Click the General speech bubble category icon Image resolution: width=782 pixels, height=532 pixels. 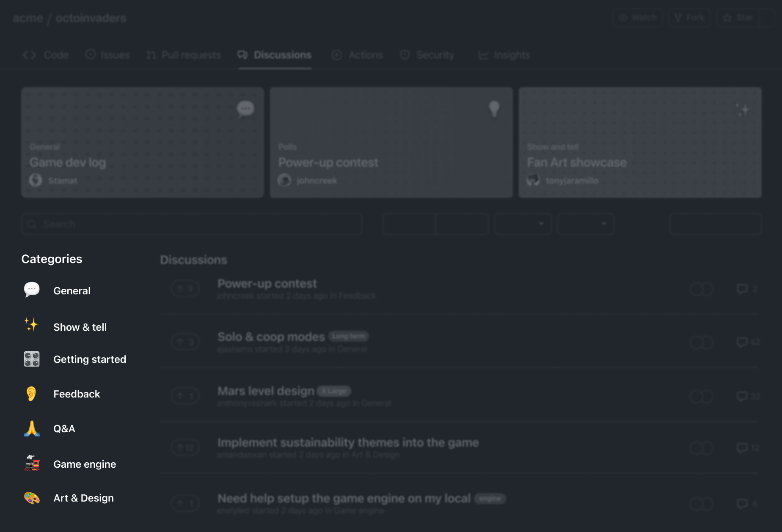tap(32, 290)
